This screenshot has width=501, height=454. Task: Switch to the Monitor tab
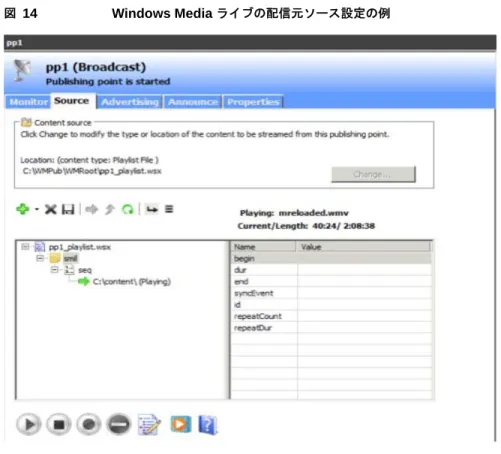[x=29, y=102]
